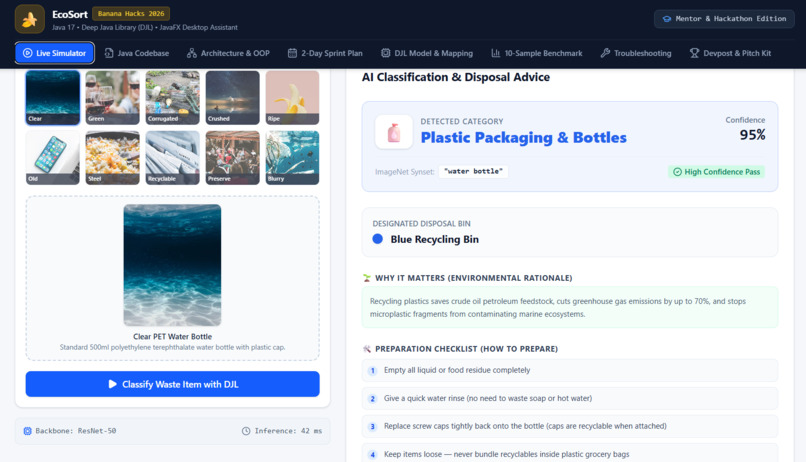The width and height of the screenshot is (806, 462).
Task: Click the Inference: 42 ms status text
Action: pyautogui.click(x=288, y=431)
